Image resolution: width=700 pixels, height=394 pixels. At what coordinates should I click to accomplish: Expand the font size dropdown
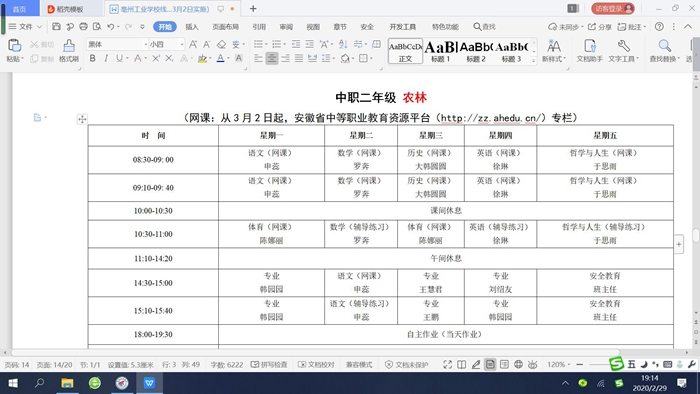(182, 44)
